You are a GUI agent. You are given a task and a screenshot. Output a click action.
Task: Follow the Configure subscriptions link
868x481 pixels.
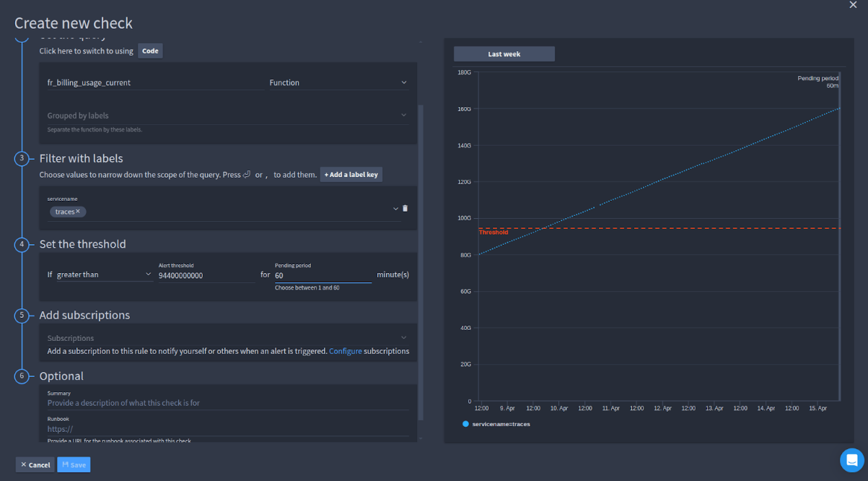(x=346, y=351)
